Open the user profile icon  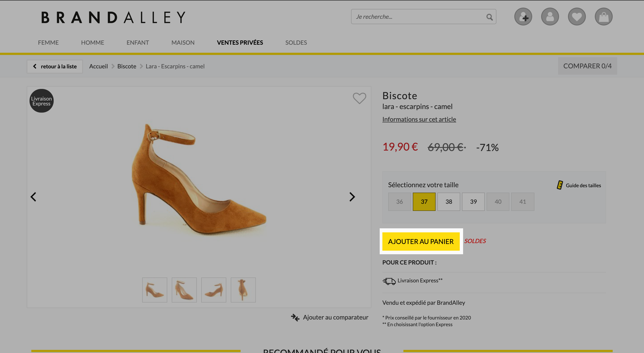[550, 17]
